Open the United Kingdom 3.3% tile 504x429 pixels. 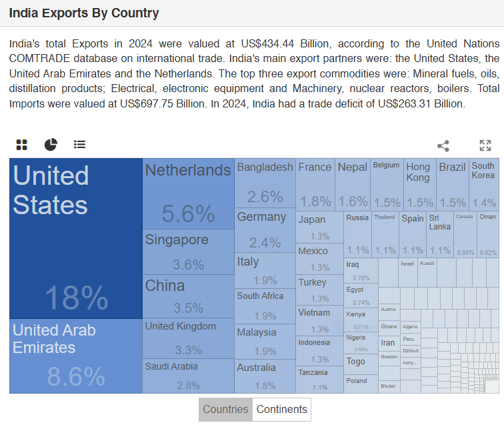click(189, 338)
